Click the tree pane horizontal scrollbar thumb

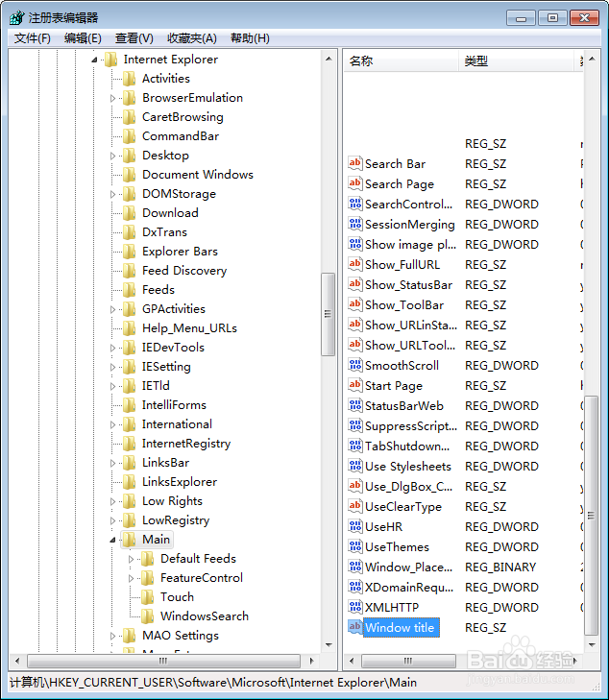[x=164, y=661]
